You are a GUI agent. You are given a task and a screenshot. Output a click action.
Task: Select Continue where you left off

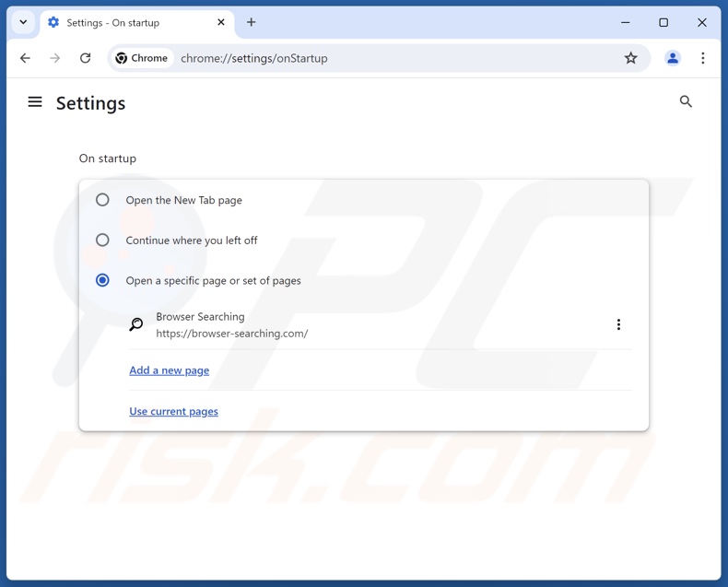point(102,241)
